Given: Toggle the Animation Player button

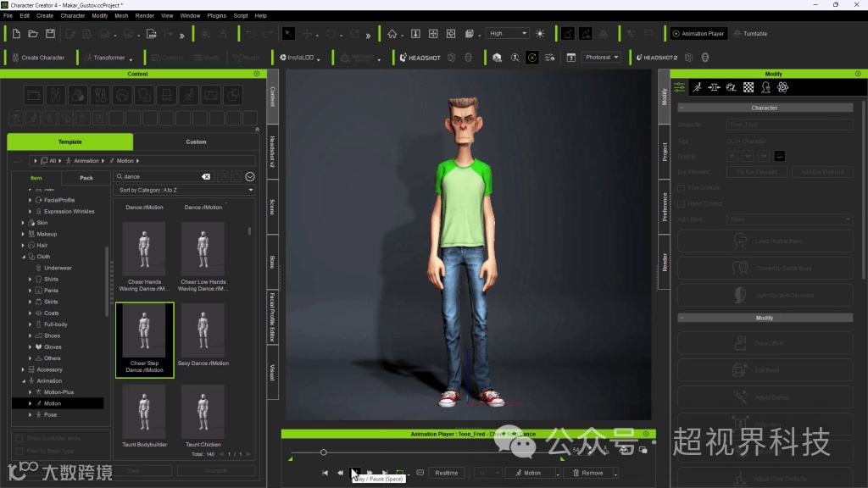Looking at the screenshot, I should pos(698,34).
